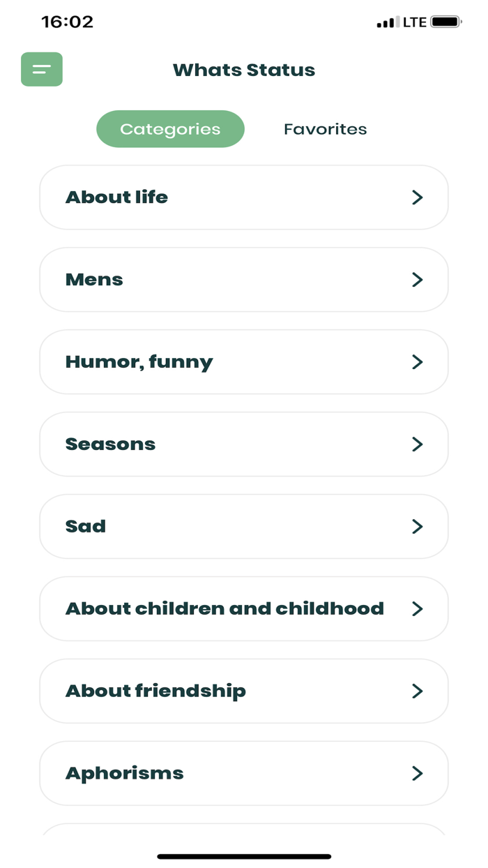
Task: Select the Categories tab
Action: coord(170,128)
